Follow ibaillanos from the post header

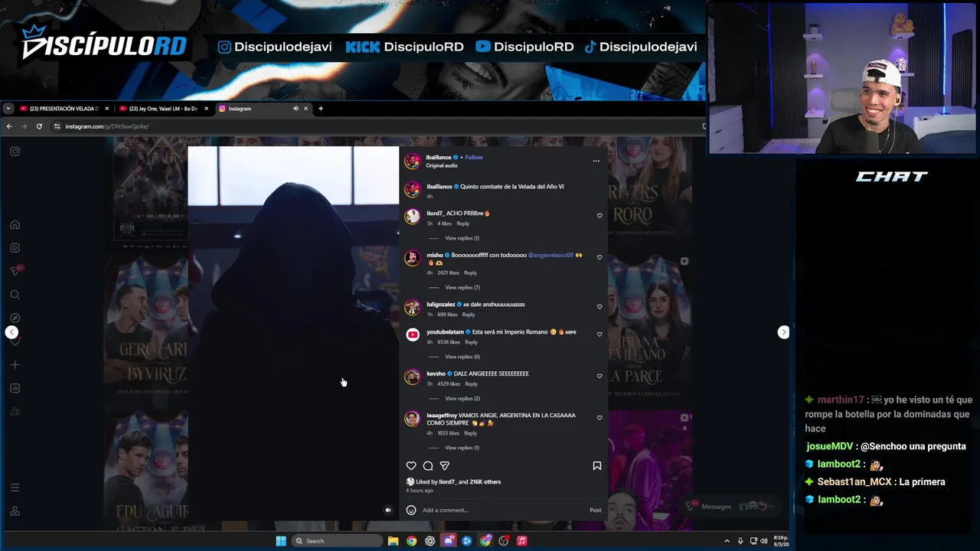point(474,157)
